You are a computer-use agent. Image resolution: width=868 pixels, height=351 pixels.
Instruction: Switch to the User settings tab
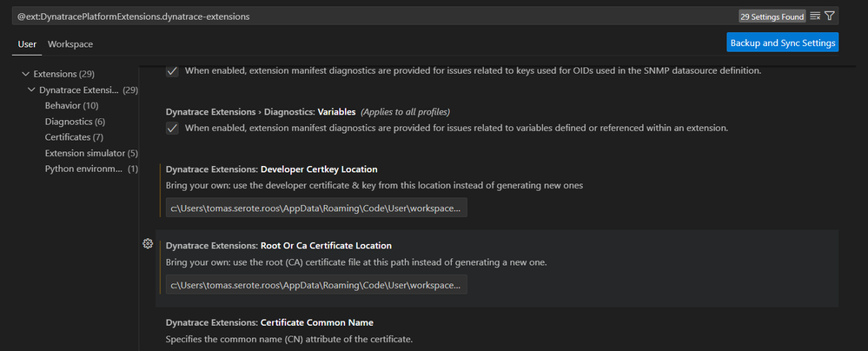click(27, 43)
